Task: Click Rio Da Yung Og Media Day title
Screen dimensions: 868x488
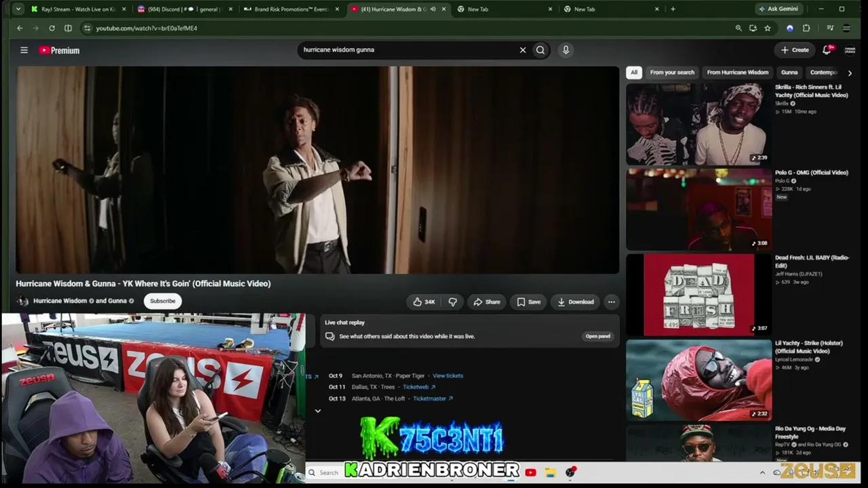Action: 810,432
